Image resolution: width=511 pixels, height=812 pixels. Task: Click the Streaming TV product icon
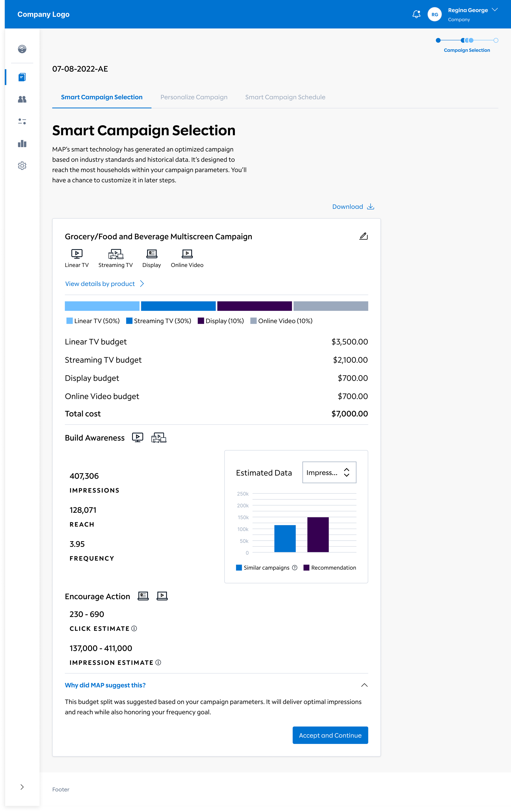(116, 254)
